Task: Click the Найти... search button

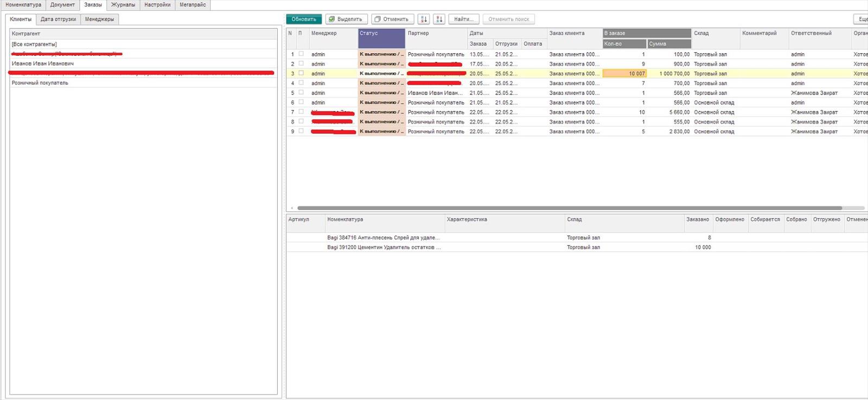Action: pos(463,19)
